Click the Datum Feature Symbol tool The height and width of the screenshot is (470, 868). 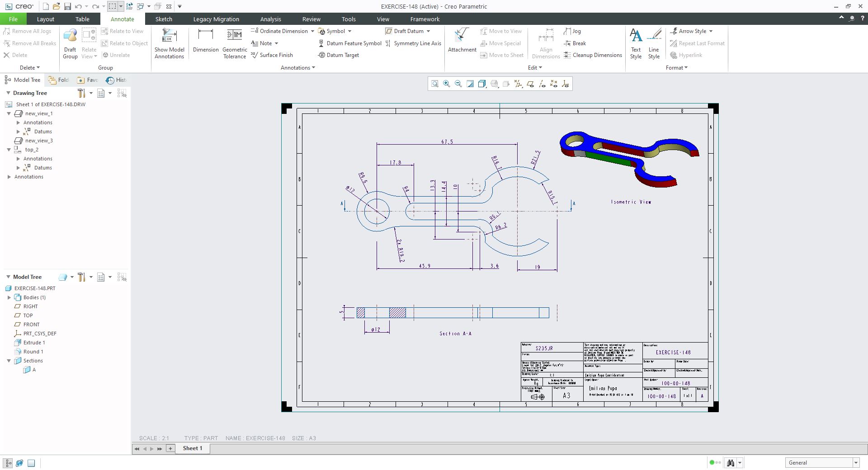[350, 43]
